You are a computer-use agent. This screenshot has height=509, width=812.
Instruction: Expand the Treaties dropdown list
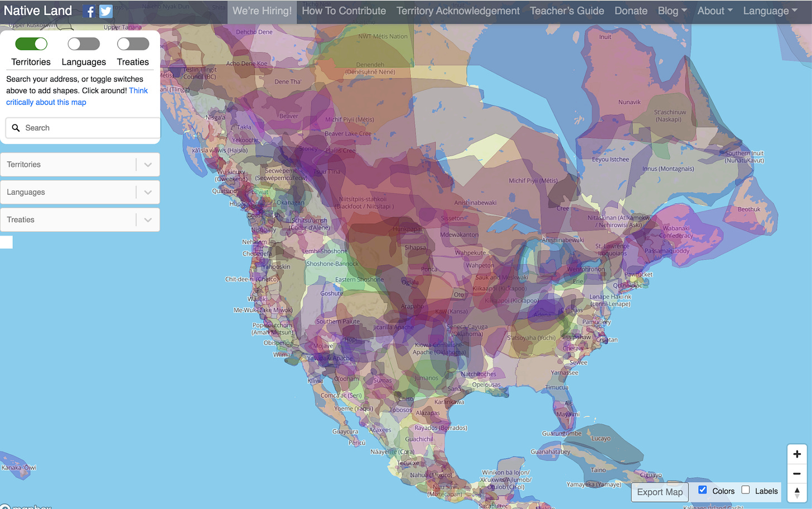point(148,220)
